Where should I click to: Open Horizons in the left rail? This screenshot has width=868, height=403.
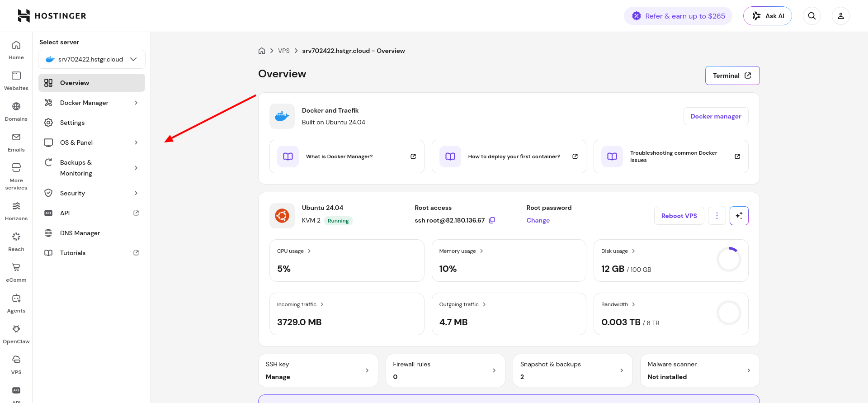(x=16, y=211)
